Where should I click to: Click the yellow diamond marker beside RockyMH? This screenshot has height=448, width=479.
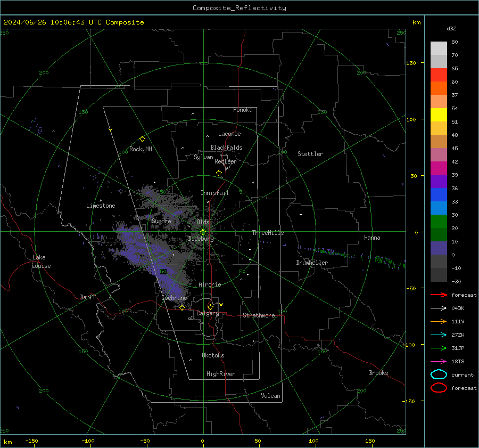pyautogui.click(x=142, y=139)
